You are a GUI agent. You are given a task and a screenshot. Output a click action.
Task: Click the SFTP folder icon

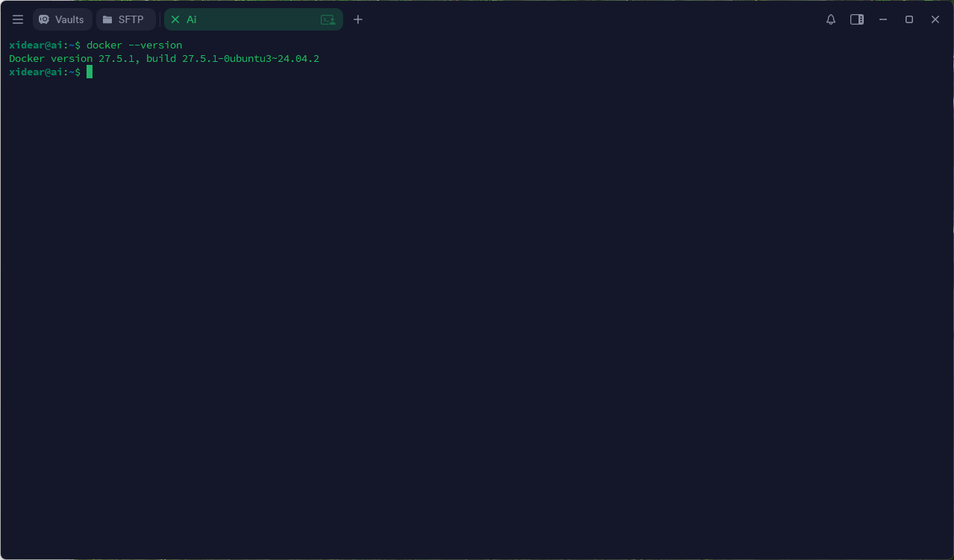pos(107,20)
